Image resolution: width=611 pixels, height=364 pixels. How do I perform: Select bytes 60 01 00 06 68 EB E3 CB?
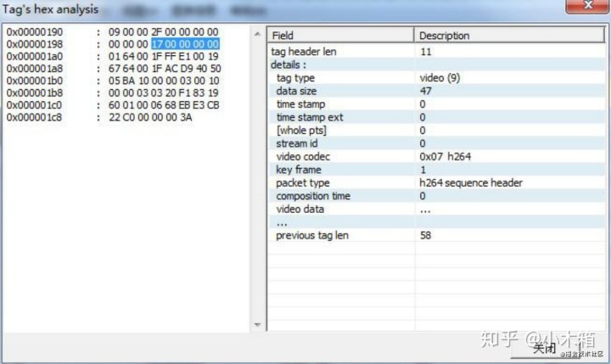click(x=164, y=105)
